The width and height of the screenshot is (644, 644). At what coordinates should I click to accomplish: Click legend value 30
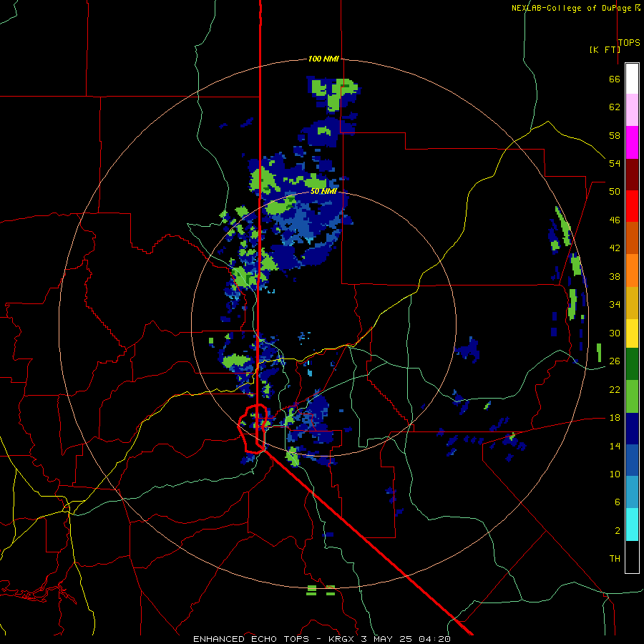tap(615, 333)
